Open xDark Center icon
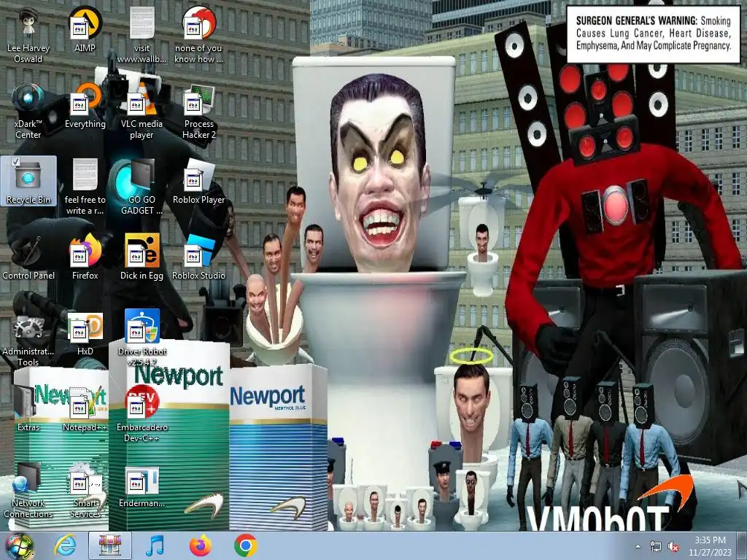This screenshot has width=747, height=560. click(28, 112)
